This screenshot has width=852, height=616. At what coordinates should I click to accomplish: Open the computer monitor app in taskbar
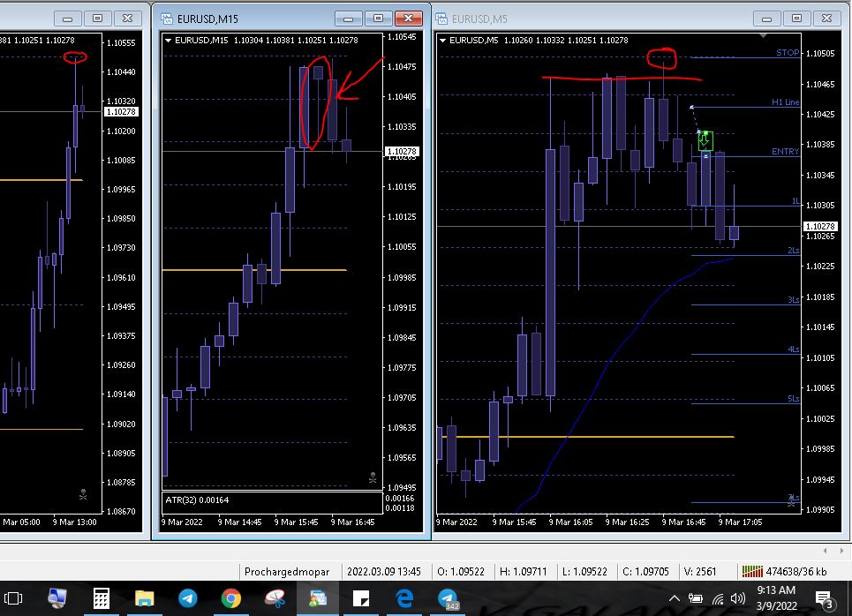(x=57, y=598)
